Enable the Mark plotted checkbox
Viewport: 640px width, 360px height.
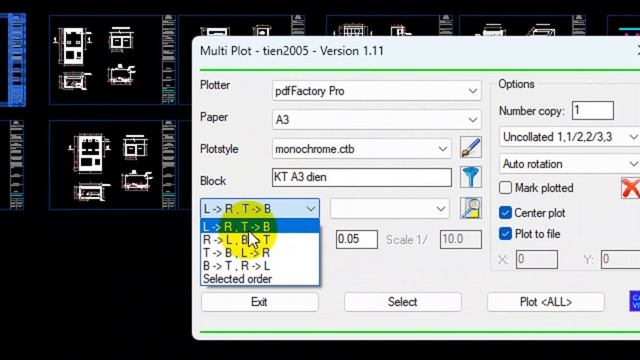(505, 188)
